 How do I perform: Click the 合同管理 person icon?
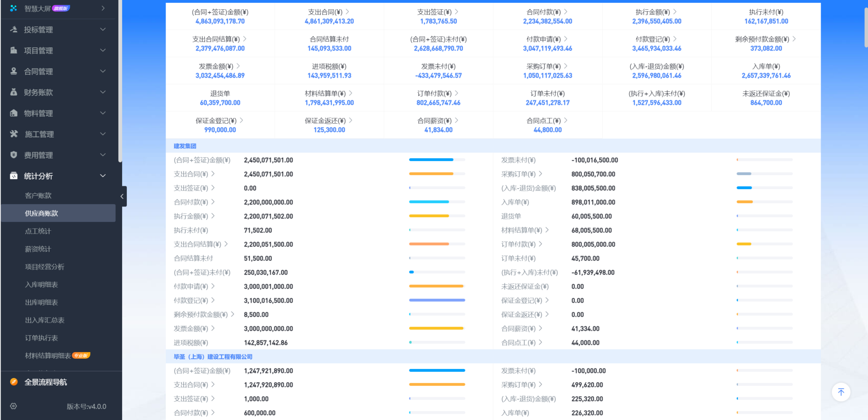click(14, 71)
